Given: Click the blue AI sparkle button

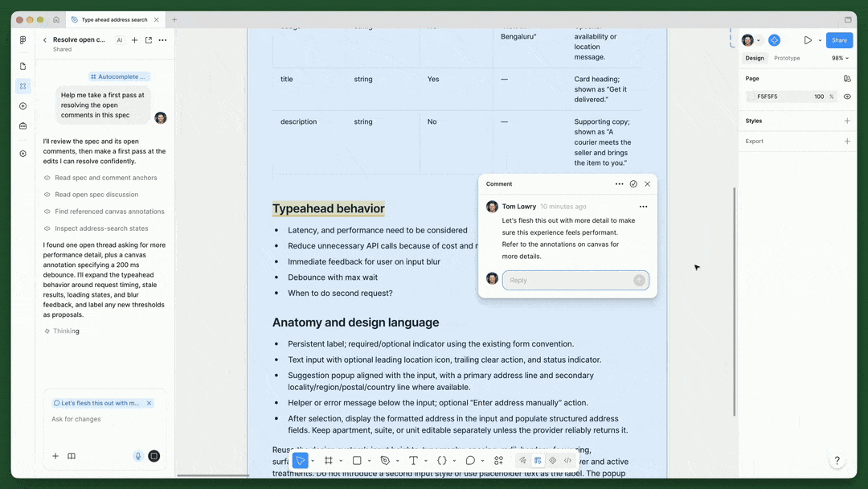Looking at the screenshot, I should pyautogui.click(x=775, y=40).
